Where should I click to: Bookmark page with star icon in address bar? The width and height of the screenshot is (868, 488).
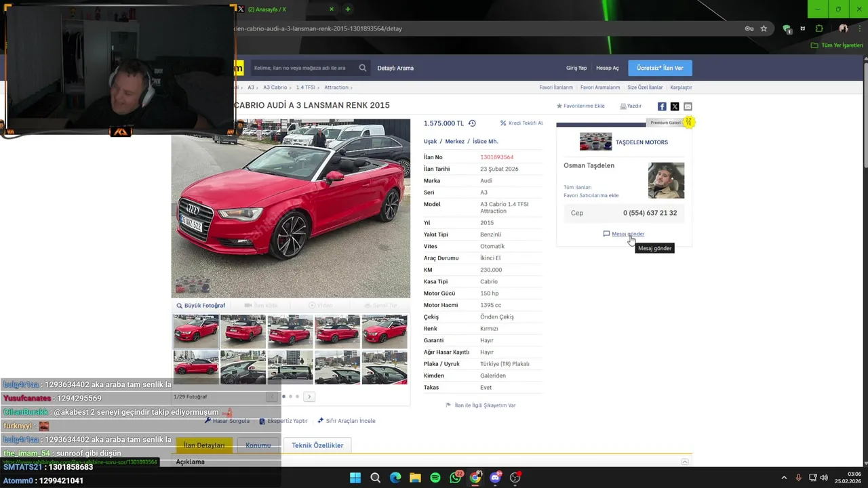(764, 28)
